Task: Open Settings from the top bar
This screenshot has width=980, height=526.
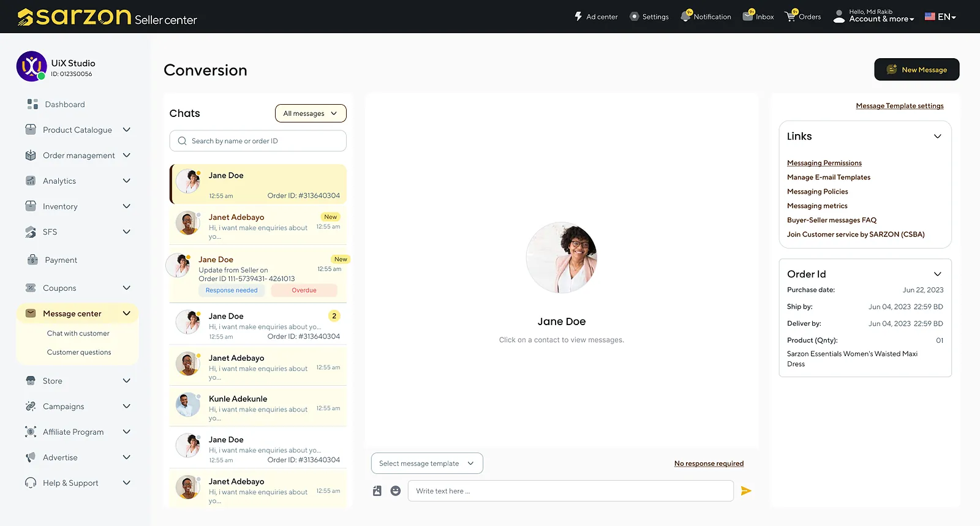Action: coord(649,17)
